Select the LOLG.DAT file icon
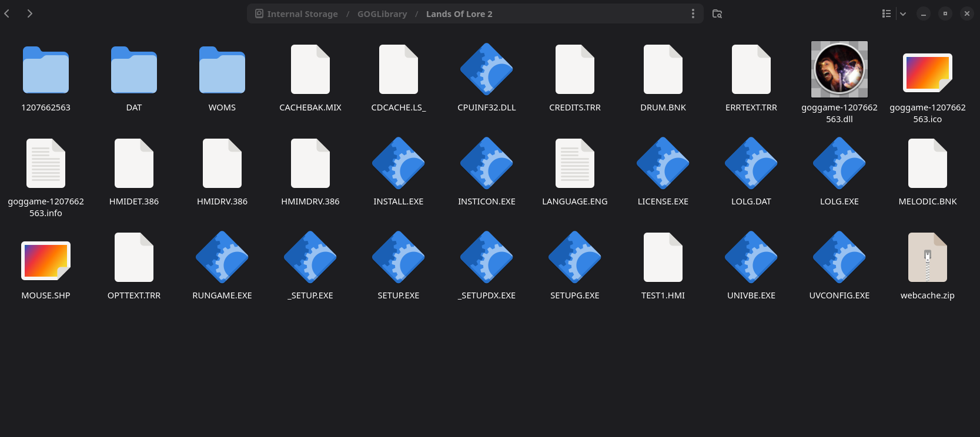This screenshot has width=980, height=437. (x=751, y=163)
